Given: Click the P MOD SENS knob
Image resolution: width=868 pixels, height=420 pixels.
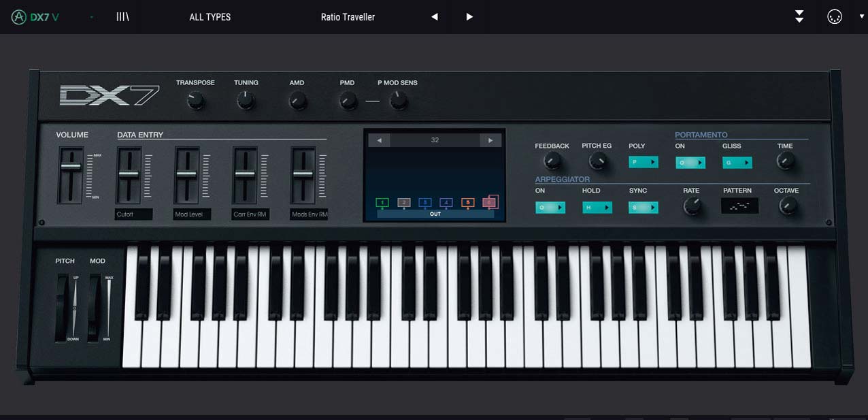Looking at the screenshot, I should (398, 101).
